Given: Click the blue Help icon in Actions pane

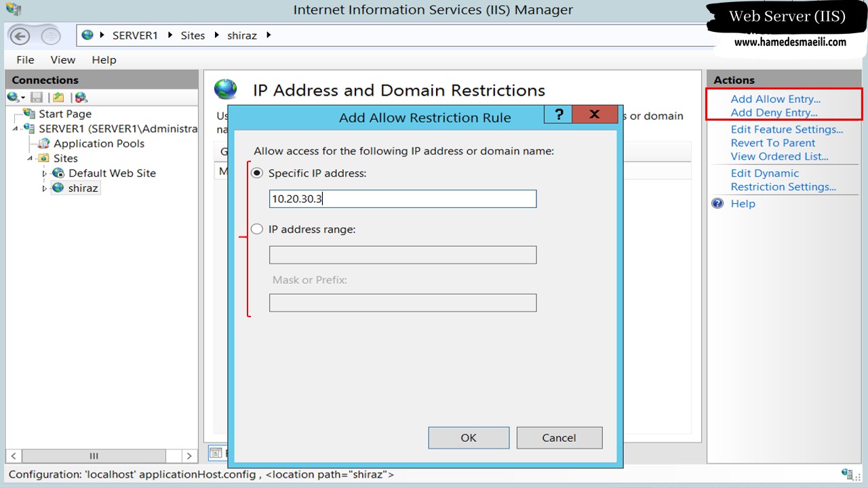Looking at the screenshot, I should tap(718, 203).
